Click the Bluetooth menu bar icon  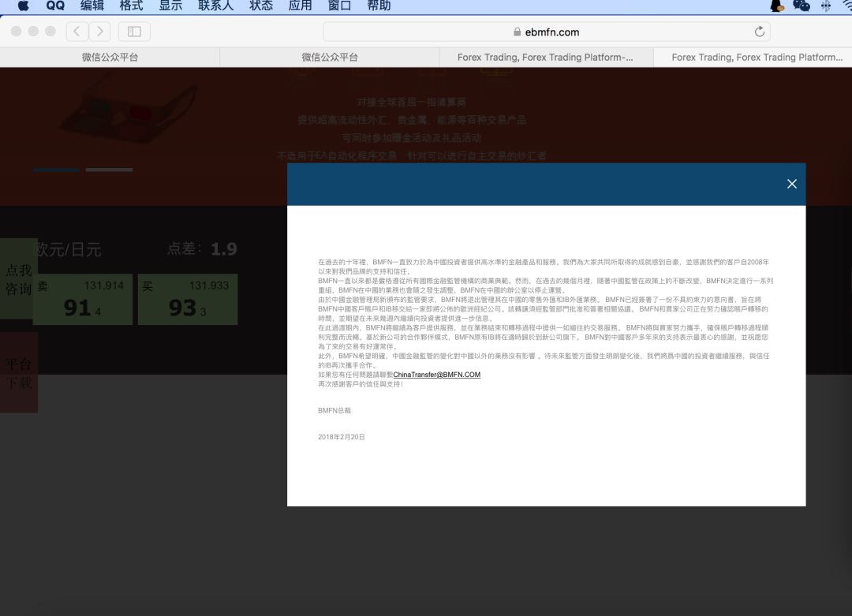pyautogui.click(x=825, y=6)
